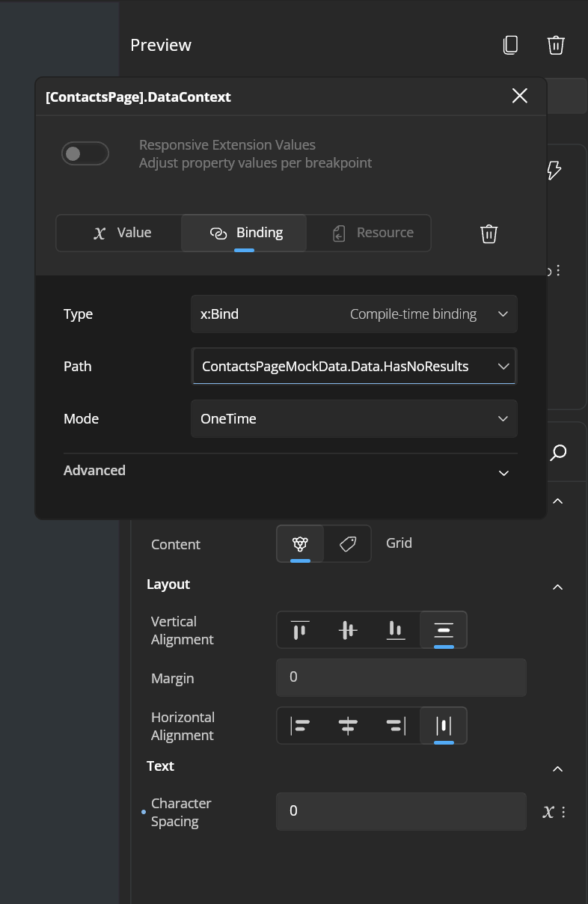Expand the Advanced section
The width and height of the screenshot is (588, 904).
(290, 471)
